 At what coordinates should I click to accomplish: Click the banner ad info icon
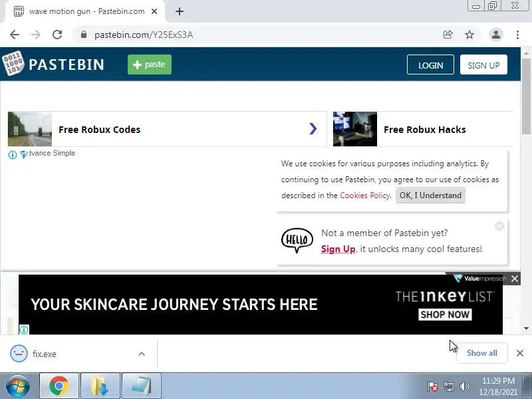(x=24, y=329)
